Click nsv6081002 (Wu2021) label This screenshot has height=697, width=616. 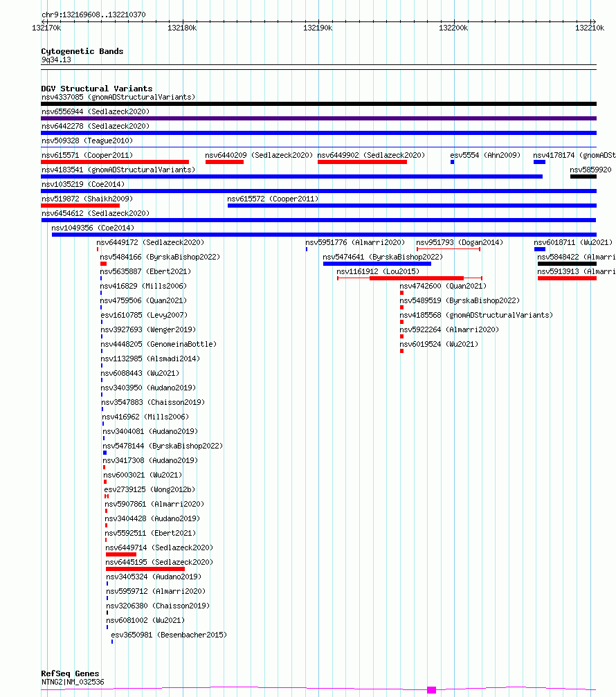pyautogui.click(x=145, y=620)
